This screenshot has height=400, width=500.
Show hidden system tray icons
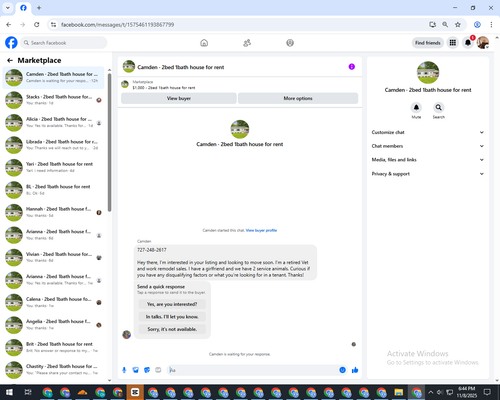point(430,392)
